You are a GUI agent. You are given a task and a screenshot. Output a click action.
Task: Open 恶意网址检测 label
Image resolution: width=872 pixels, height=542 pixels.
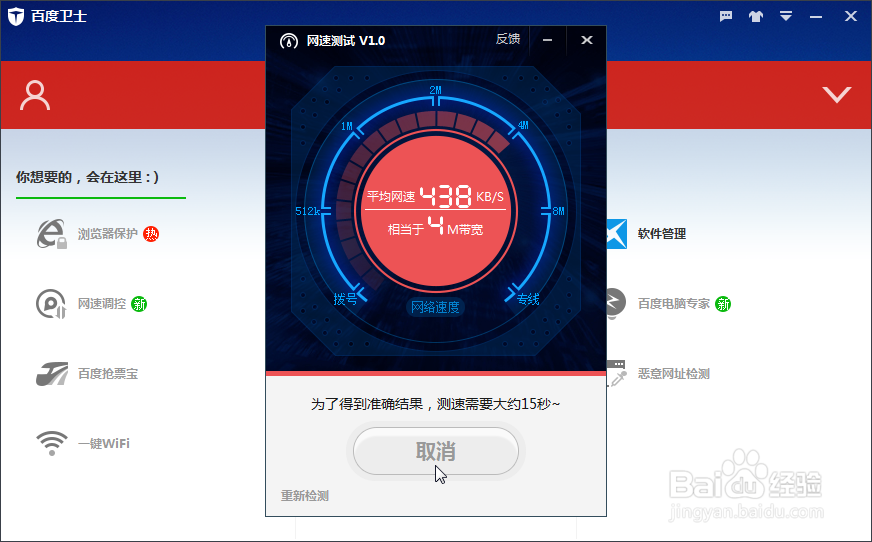click(x=674, y=374)
